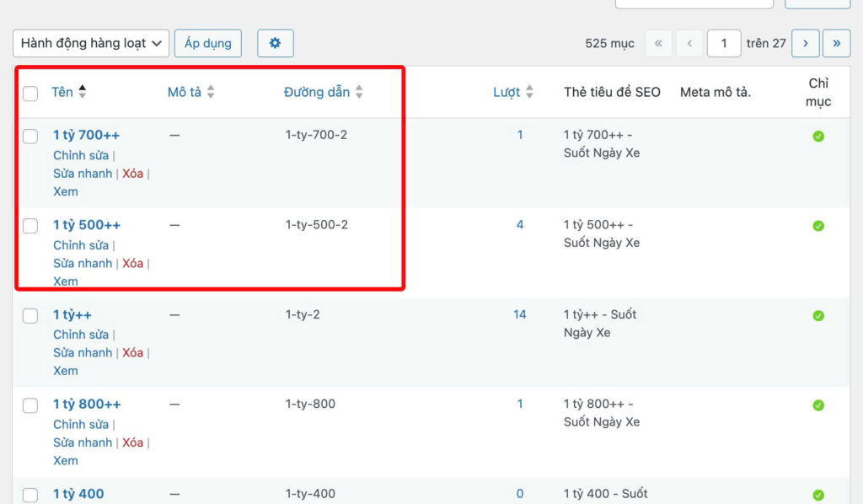Click the slug text 1-ty-700-2
The height and width of the screenshot is (504, 863).
(x=317, y=135)
